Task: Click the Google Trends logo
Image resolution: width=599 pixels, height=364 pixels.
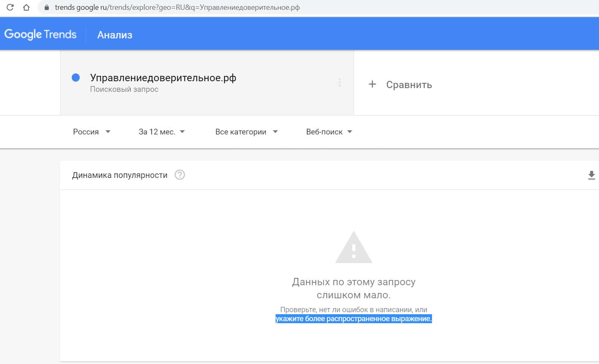Action: coord(40,34)
